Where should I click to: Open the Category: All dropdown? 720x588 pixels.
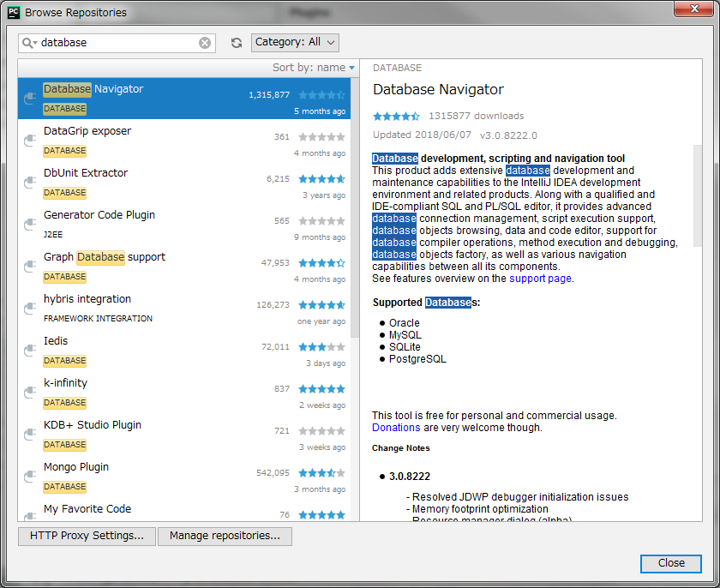tap(295, 42)
